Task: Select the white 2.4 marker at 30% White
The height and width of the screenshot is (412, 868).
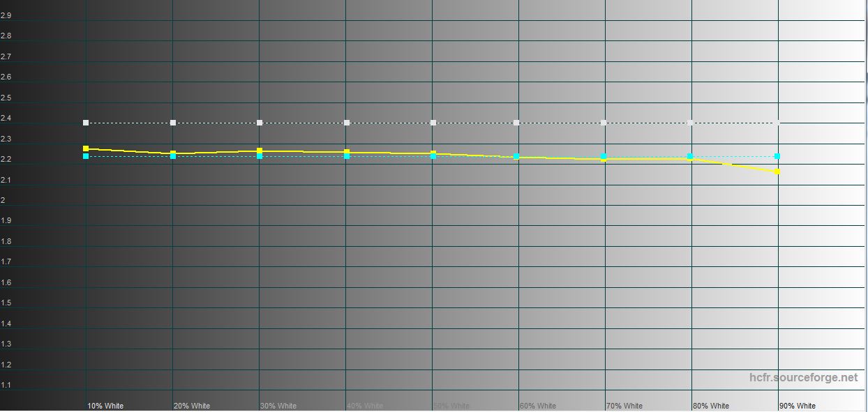Action: click(x=260, y=123)
